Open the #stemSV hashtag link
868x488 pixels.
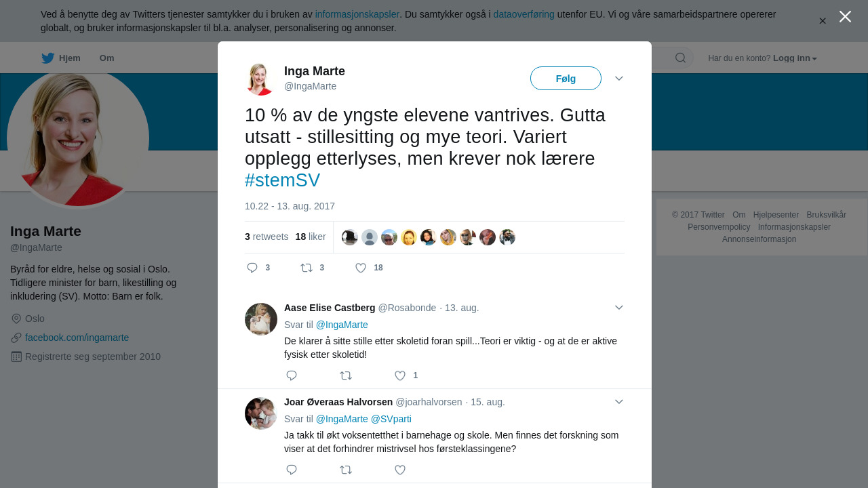(282, 180)
